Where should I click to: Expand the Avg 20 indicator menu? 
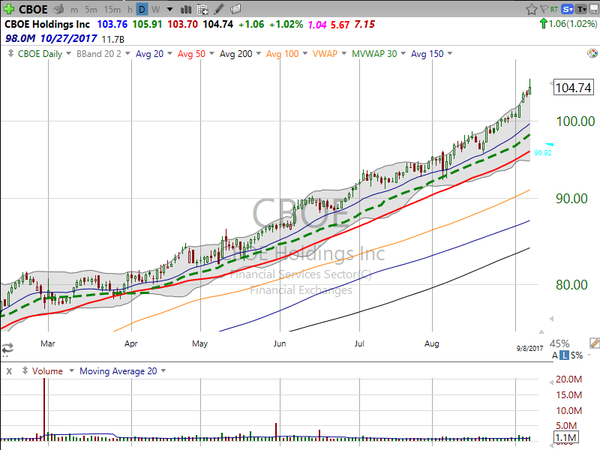(170, 54)
